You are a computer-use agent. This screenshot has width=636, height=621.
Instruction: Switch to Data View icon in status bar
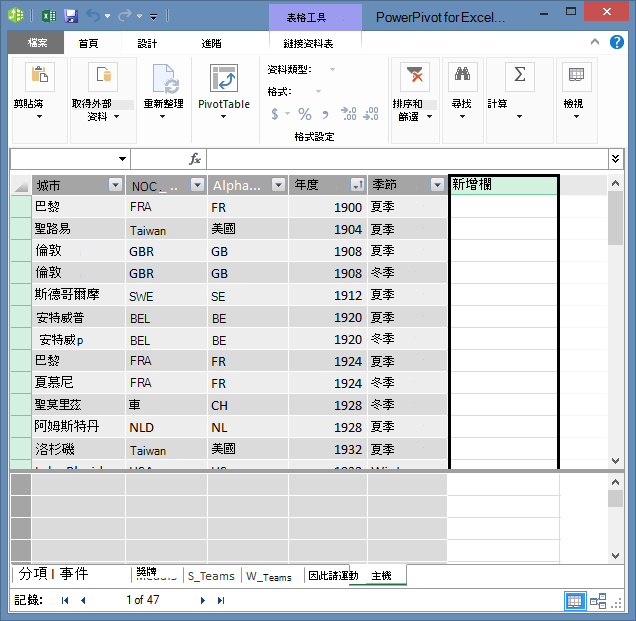coord(574,601)
